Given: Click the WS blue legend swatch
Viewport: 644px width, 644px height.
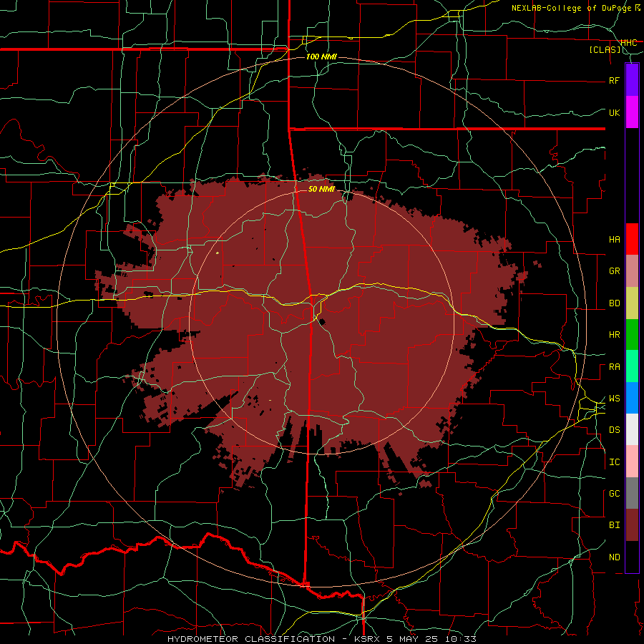Looking at the screenshot, I should tap(632, 398).
